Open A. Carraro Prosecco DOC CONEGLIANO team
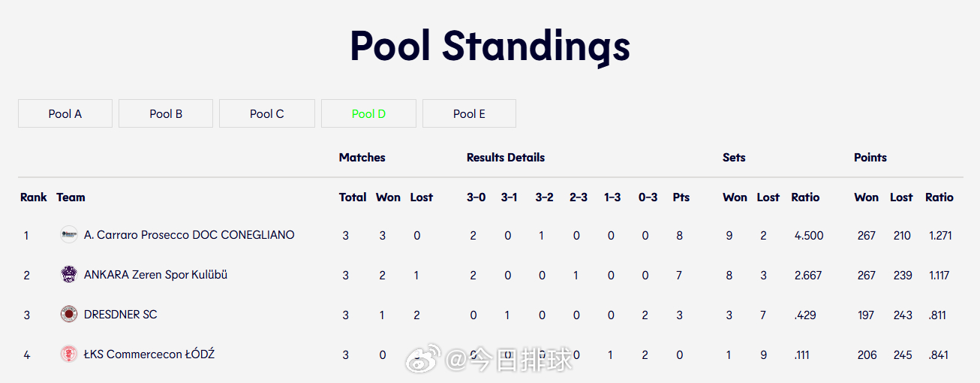This screenshot has width=980, height=383. (x=189, y=235)
